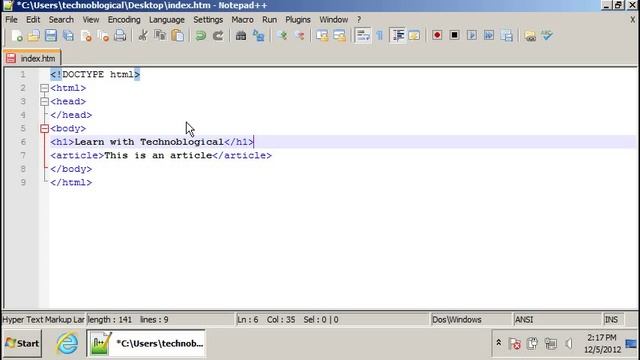The width and height of the screenshot is (640, 360).
Task: Toggle synchronize horizontal scrolling icon
Action: tap(339, 36)
